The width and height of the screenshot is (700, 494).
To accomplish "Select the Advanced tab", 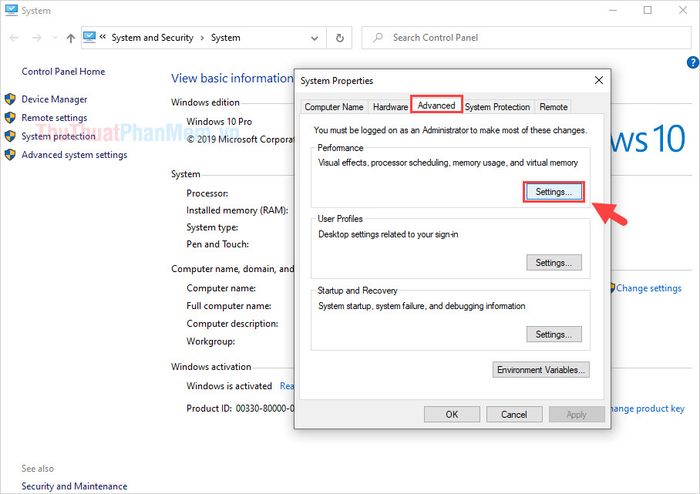I will 436,105.
